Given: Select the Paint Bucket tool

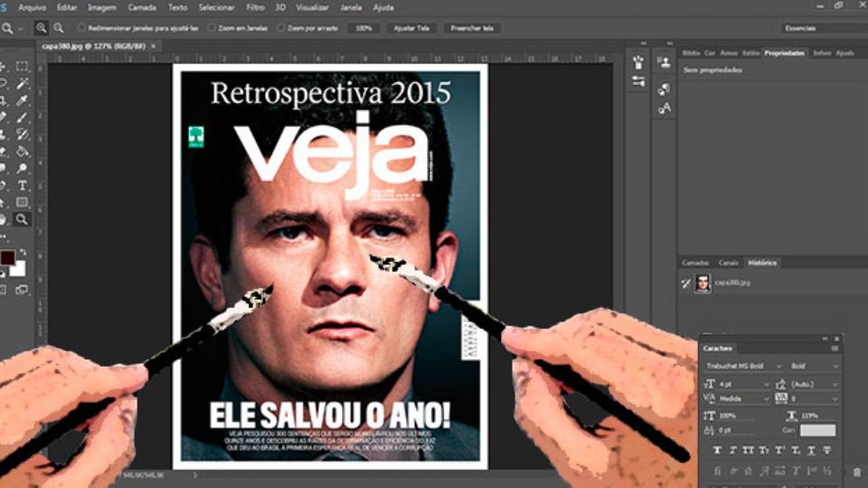Looking at the screenshot, I should tap(22, 151).
